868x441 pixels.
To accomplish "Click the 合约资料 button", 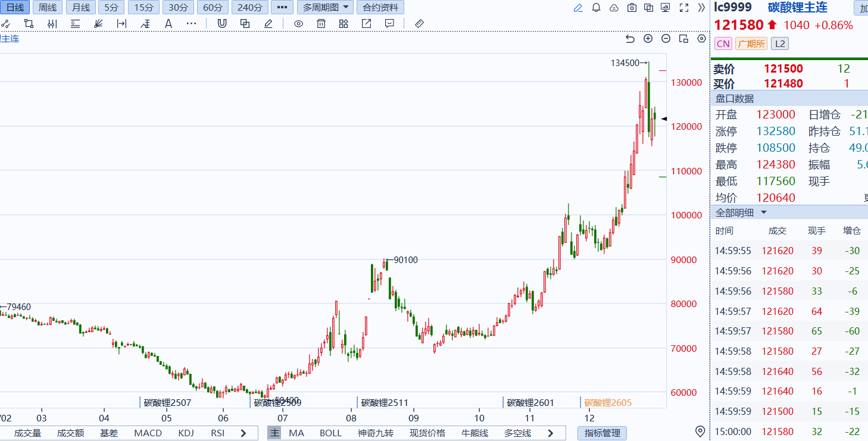I will click(x=380, y=8).
